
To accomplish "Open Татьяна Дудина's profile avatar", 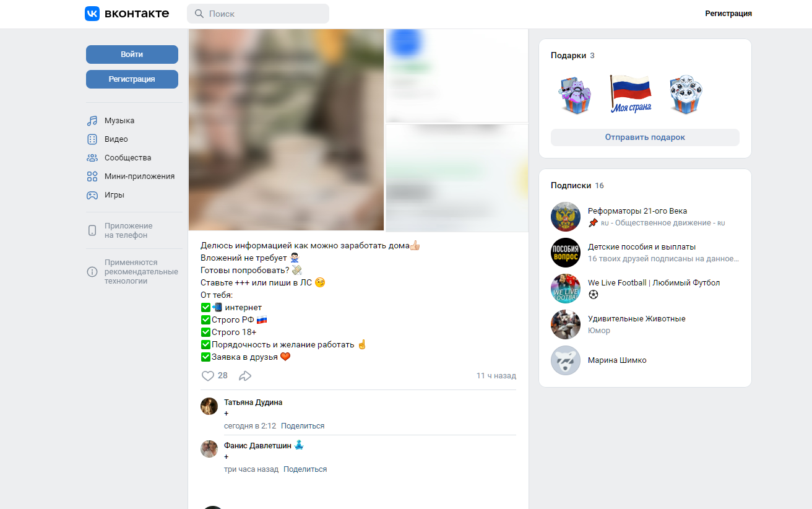I will [x=209, y=406].
